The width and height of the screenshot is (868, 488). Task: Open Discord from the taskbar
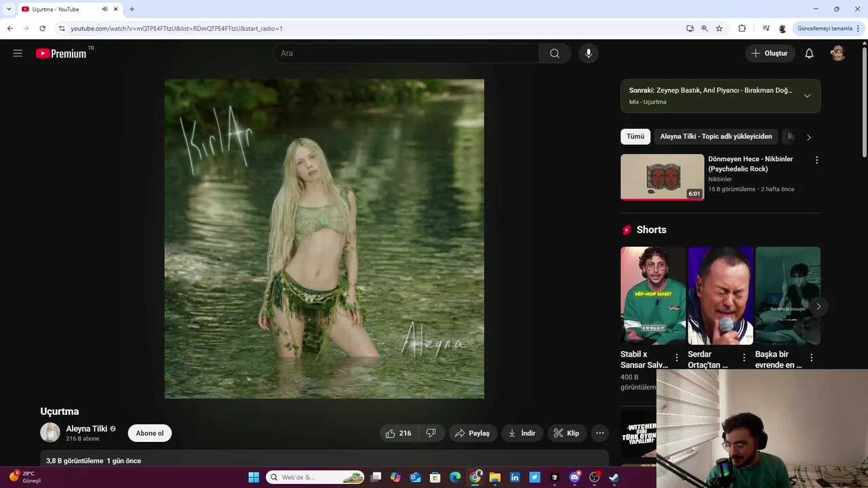(574, 477)
